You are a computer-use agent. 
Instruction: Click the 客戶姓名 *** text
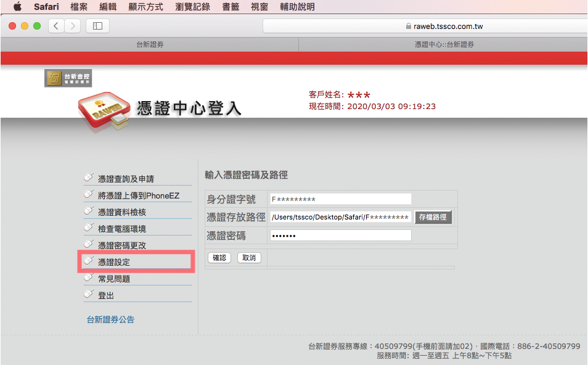340,94
